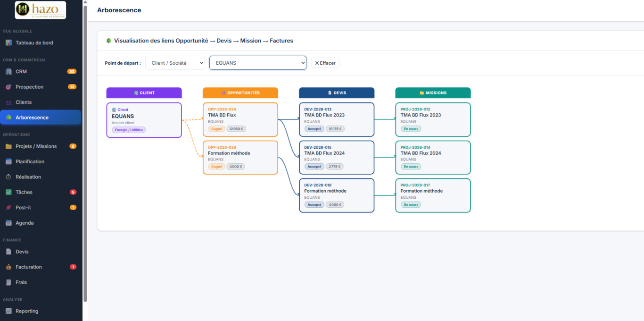Click the Agenda calendar icon

click(x=8, y=223)
